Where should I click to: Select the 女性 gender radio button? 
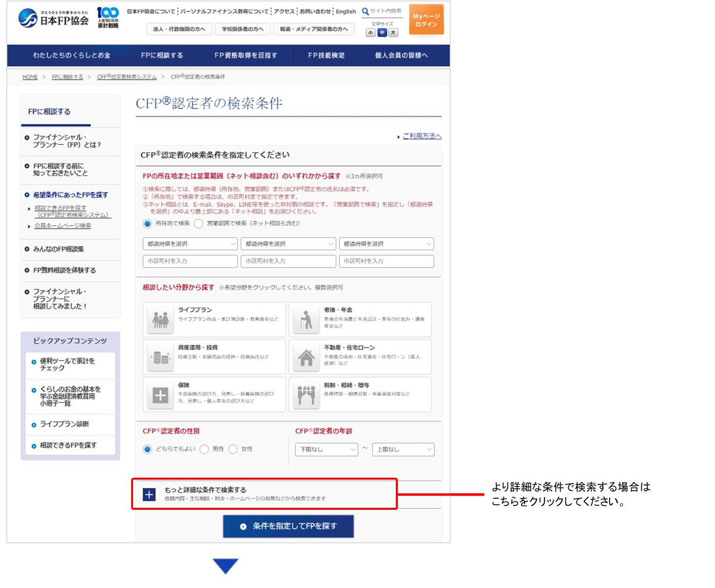(x=233, y=449)
